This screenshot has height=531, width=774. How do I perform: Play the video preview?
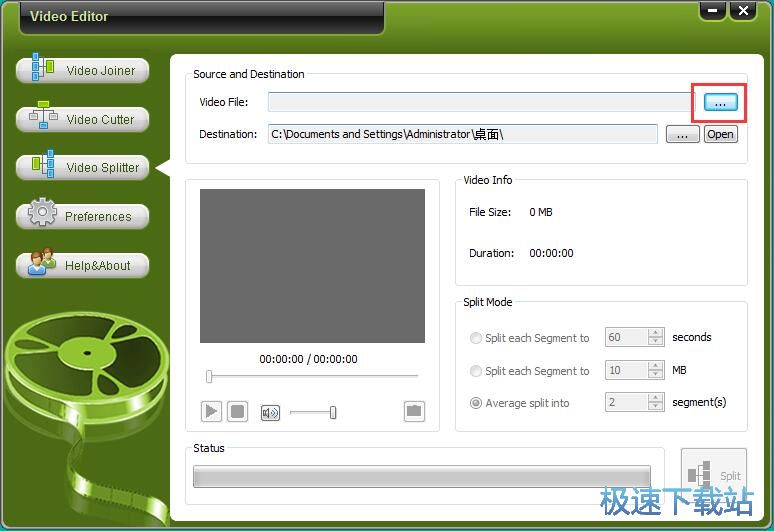[211, 411]
